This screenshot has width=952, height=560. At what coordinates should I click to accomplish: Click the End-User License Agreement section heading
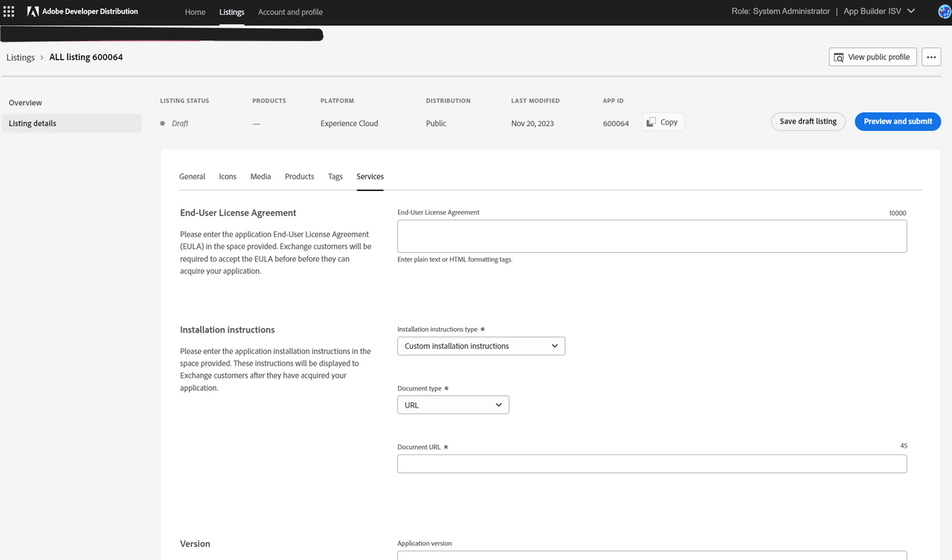[238, 213]
